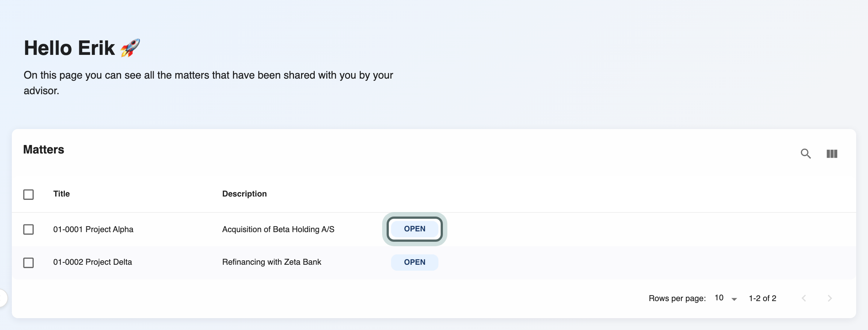Expand the rows per page dropdown

(x=726, y=298)
